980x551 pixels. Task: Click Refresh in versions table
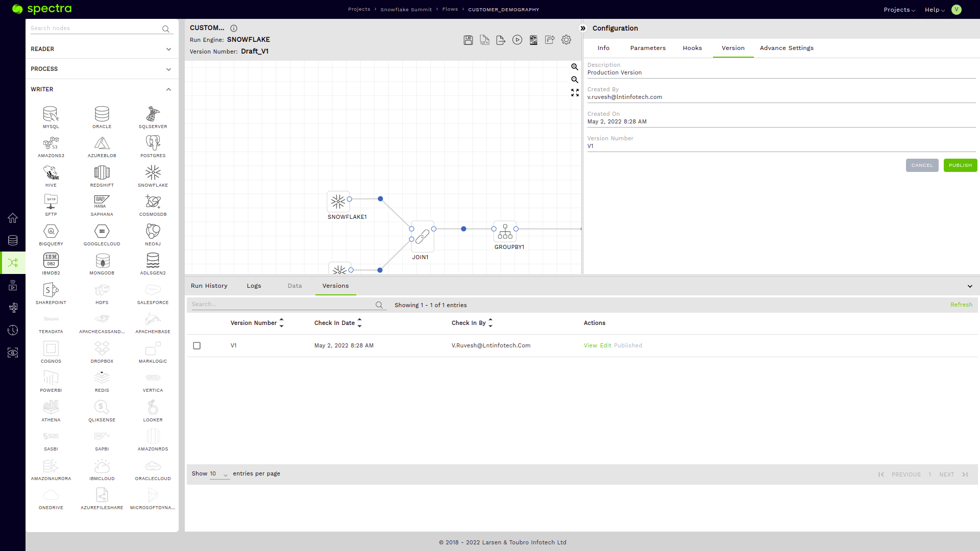962,305
